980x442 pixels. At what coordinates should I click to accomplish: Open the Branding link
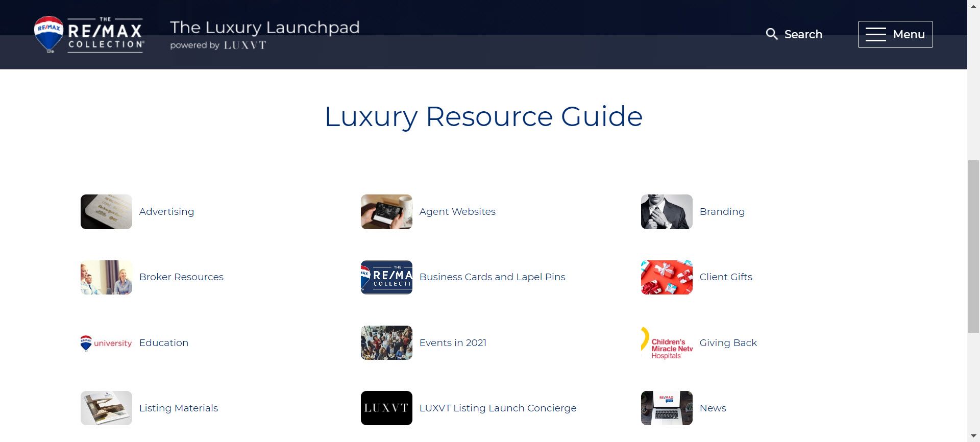point(722,212)
